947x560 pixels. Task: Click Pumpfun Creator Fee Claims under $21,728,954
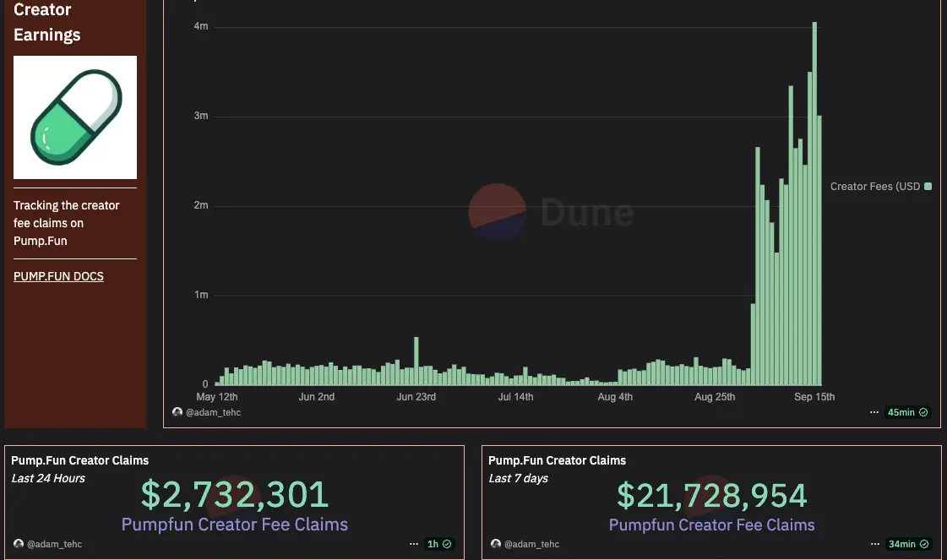[x=712, y=525]
